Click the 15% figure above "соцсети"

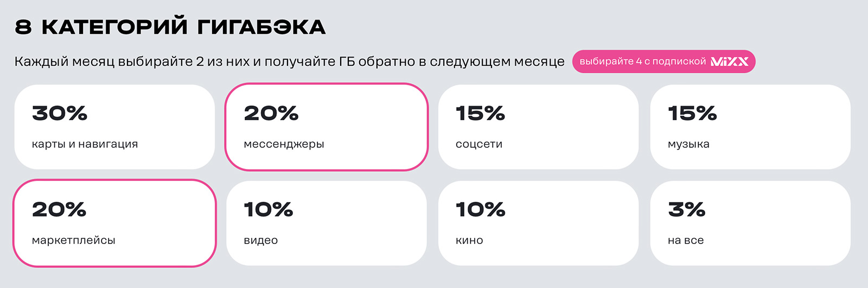point(481,113)
